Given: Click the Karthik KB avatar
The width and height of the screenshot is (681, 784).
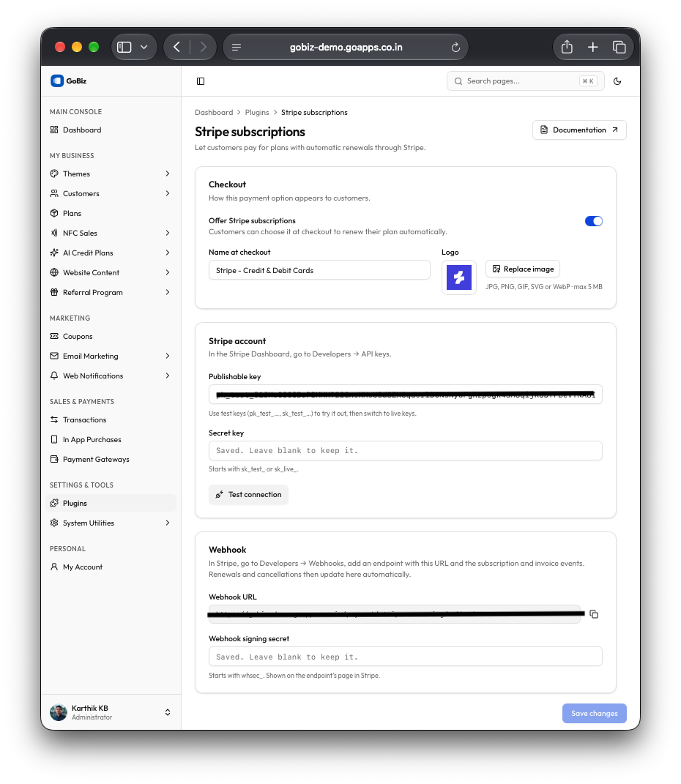Looking at the screenshot, I should point(59,712).
